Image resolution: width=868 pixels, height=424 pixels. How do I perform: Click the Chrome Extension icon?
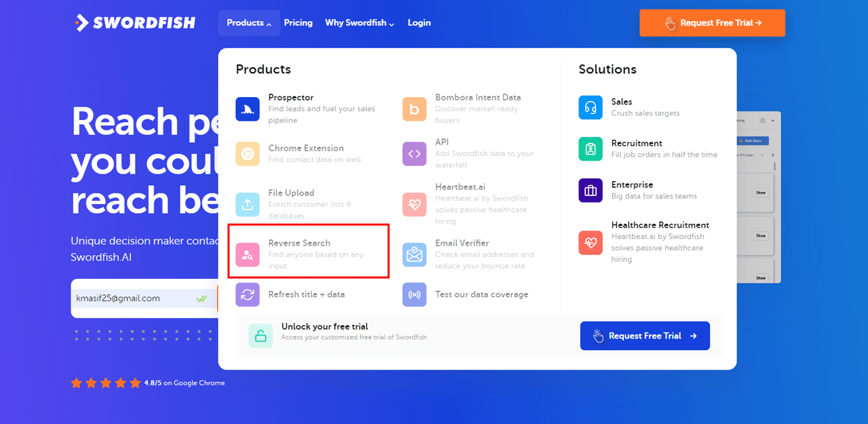pyautogui.click(x=248, y=154)
